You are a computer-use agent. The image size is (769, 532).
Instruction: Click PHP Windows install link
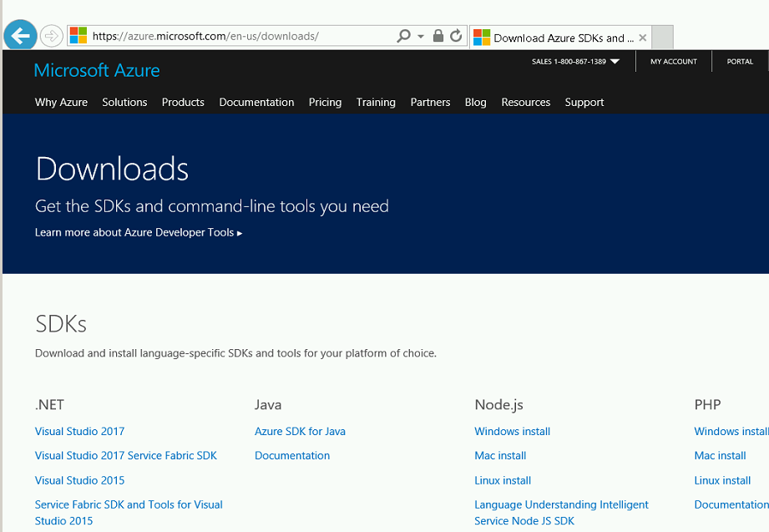point(731,432)
